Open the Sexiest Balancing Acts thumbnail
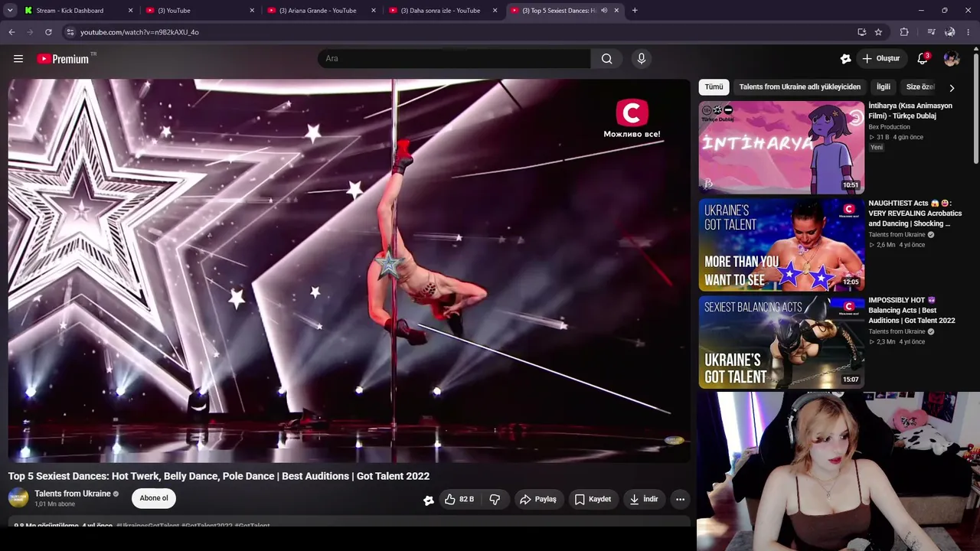This screenshot has height=551, width=980. pos(781,342)
